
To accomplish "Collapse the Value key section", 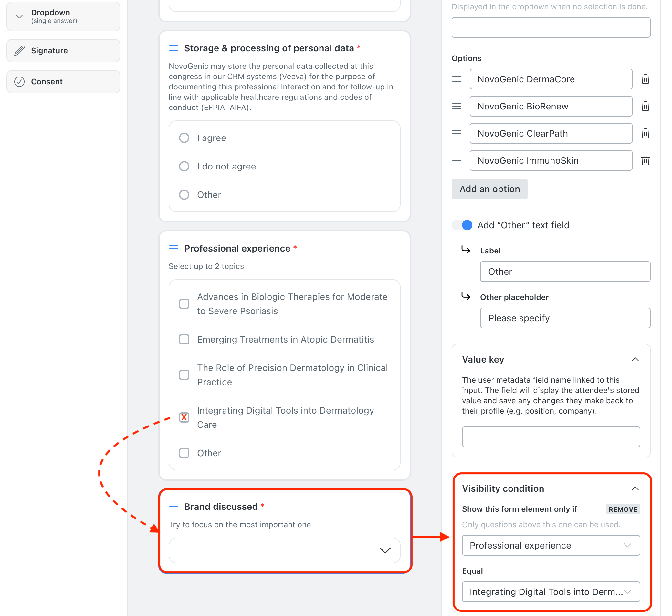I will (635, 360).
